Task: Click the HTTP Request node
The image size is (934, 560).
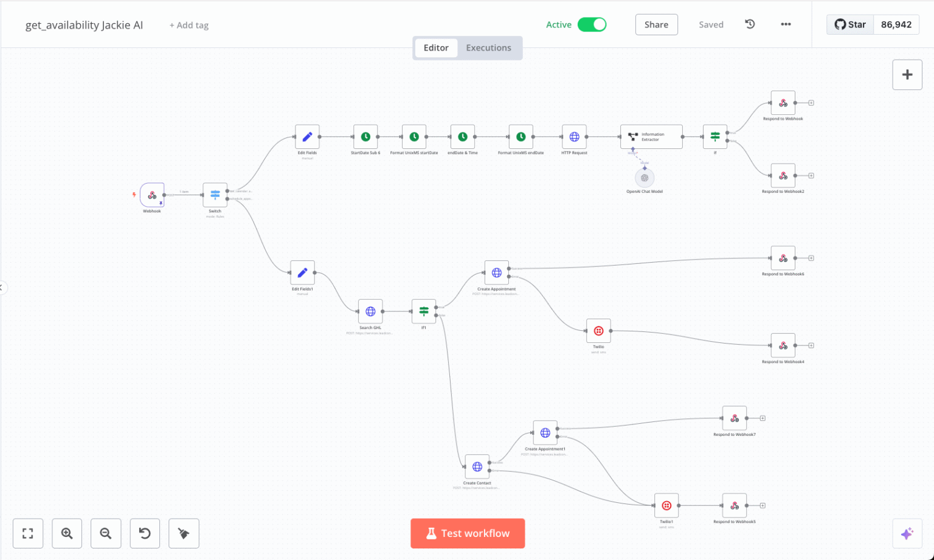Action: pyautogui.click(x=574, y=137)
